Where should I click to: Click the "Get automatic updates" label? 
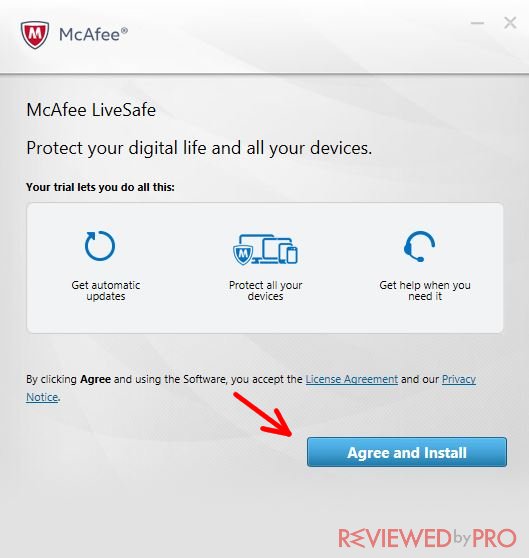[106, 290]
